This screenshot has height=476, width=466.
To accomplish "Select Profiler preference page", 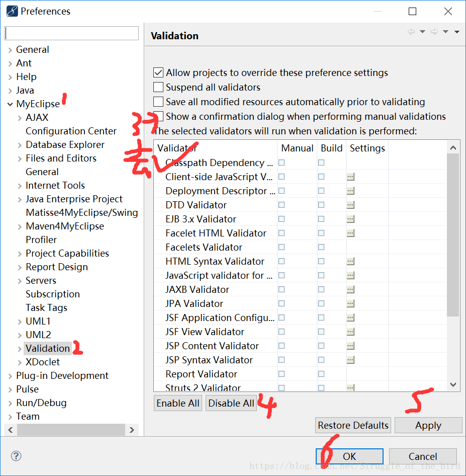I will (x=41, y=240).
